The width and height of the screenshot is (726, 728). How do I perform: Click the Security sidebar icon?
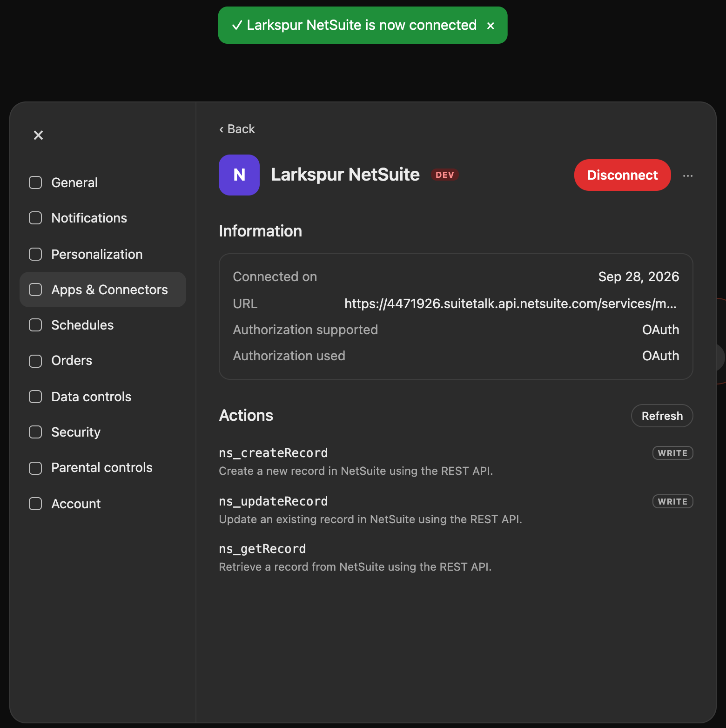[x=35, y=432]
